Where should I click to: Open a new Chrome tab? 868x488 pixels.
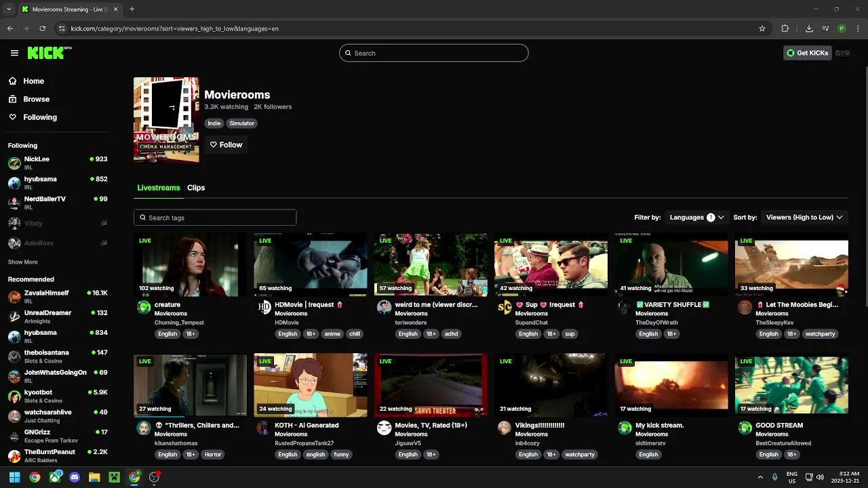point(132,9)
